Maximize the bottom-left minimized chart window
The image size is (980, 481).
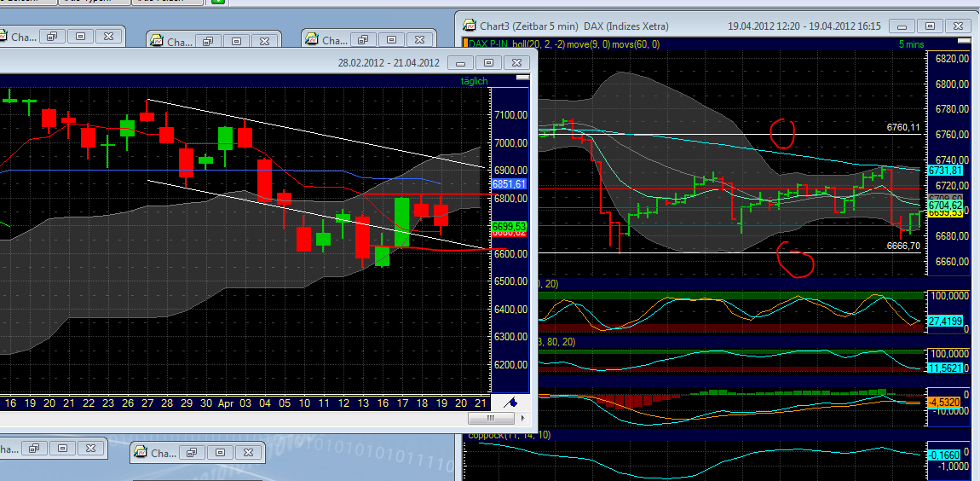62,448
